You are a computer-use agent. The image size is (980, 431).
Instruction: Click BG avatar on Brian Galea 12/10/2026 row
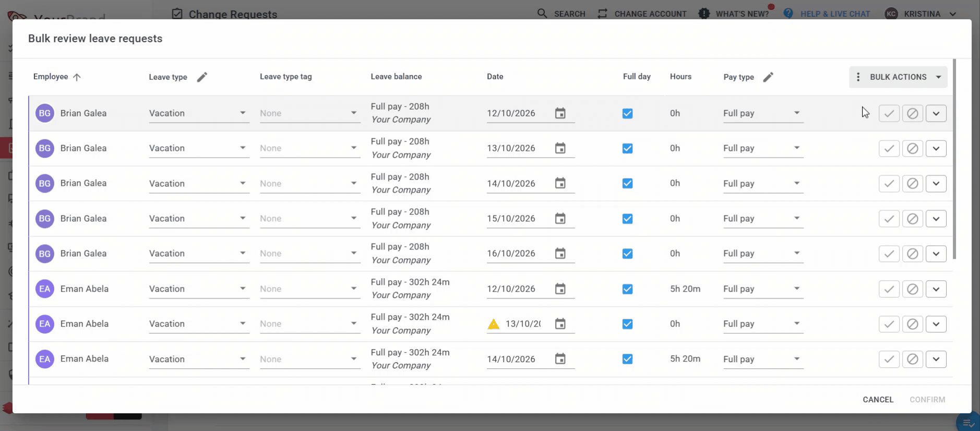click(45, 113)
